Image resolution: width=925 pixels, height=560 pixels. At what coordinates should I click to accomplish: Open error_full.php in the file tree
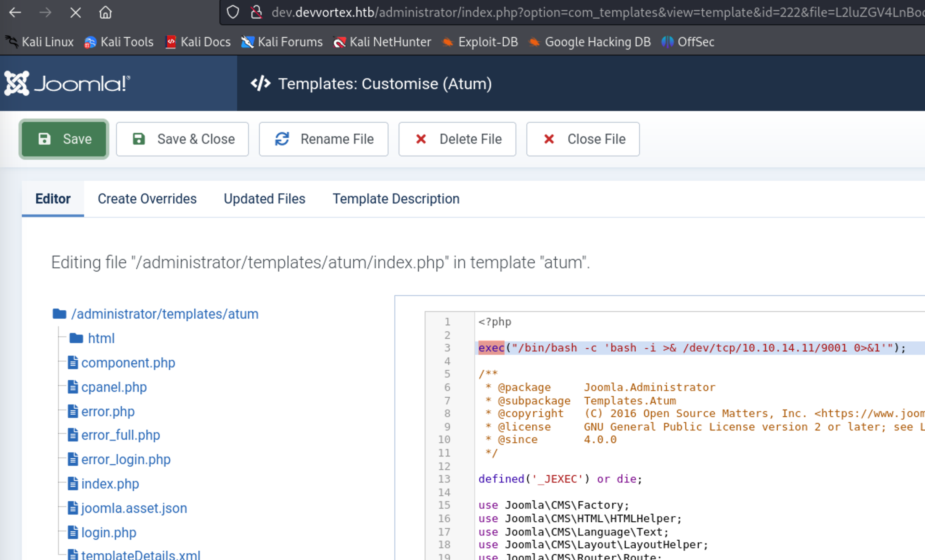pyautogui.click(x=121, y=435)
